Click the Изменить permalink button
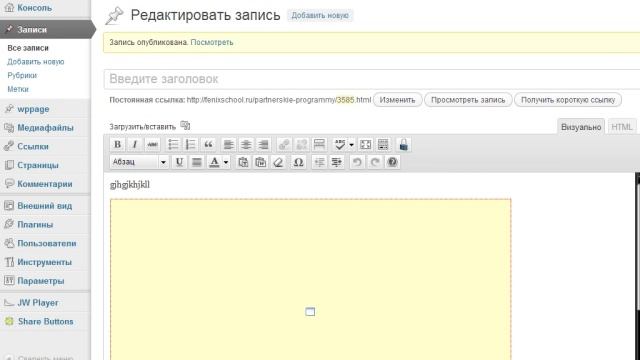 (398, 100)
